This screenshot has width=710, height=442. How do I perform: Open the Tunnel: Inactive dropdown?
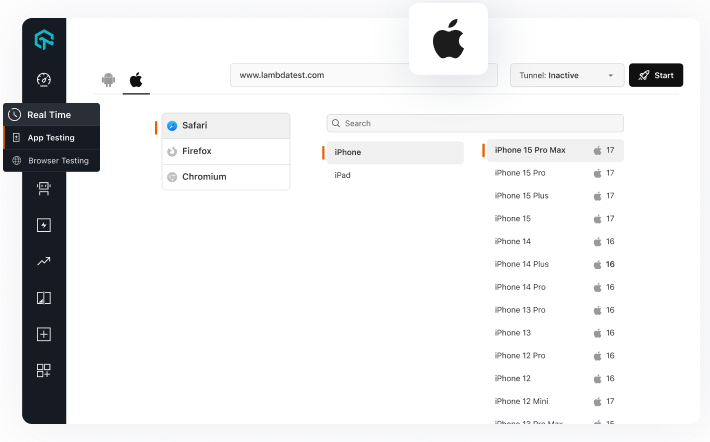[x=567, y=75]
